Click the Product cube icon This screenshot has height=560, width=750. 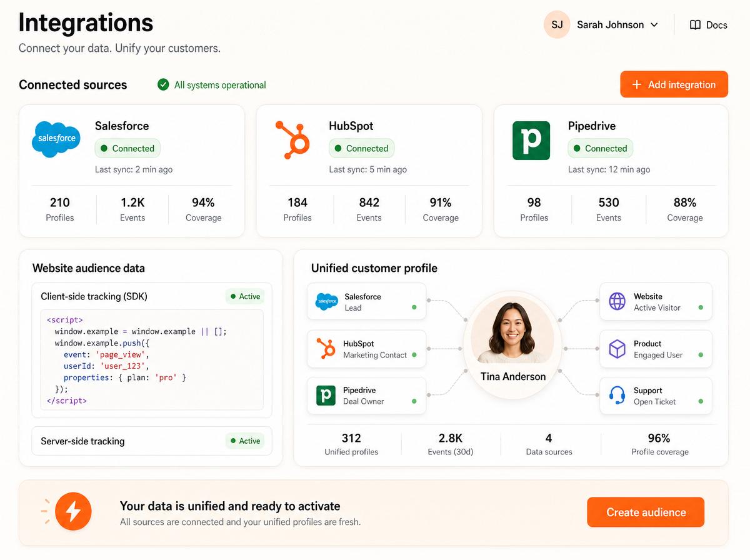click(617, 349)
